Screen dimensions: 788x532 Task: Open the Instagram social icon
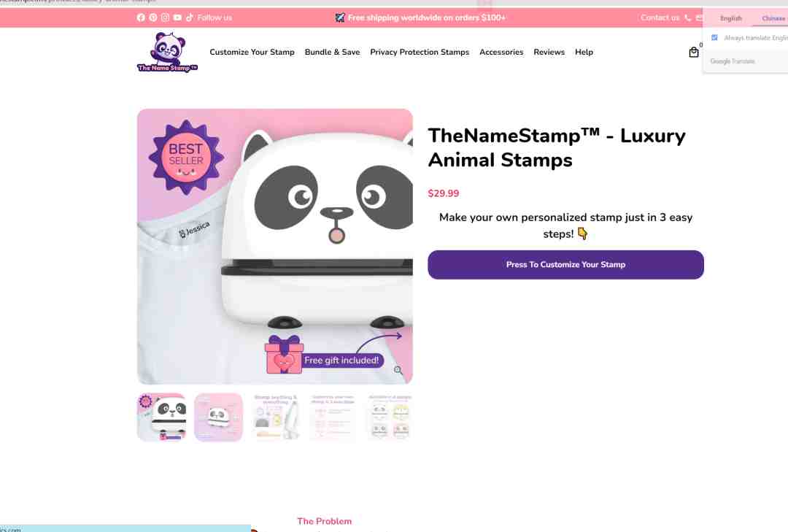coord(165,18)
